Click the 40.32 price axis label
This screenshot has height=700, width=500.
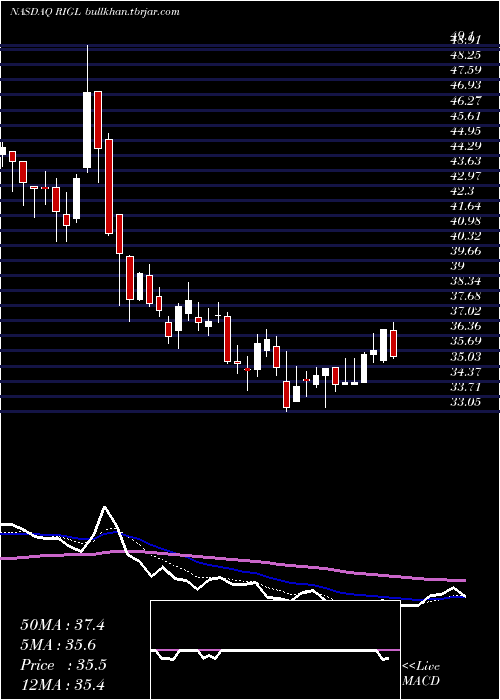click(x=467, y=236)
